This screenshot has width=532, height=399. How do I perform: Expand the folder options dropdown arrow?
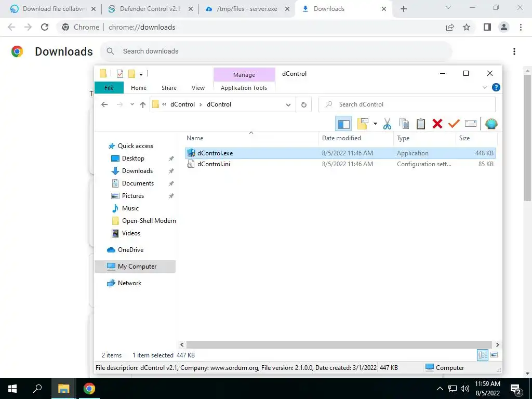click(x=375, y=124)
